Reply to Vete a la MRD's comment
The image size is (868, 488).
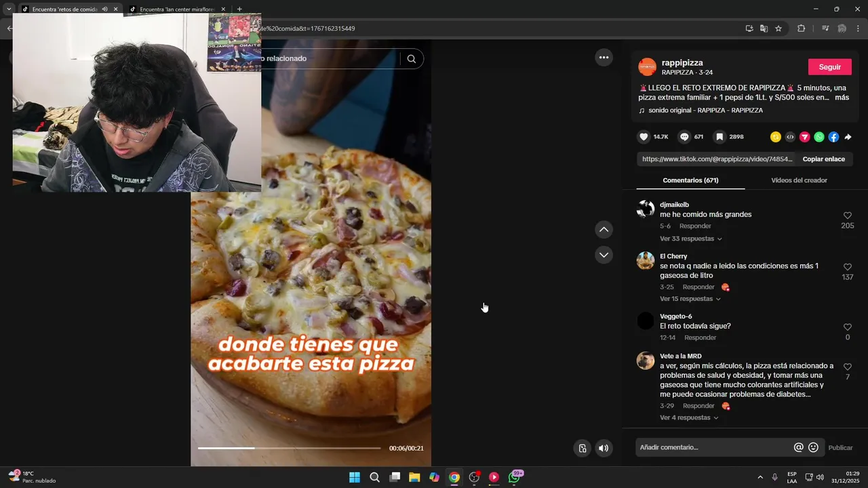pyautogui.click(x=698, y=406)
